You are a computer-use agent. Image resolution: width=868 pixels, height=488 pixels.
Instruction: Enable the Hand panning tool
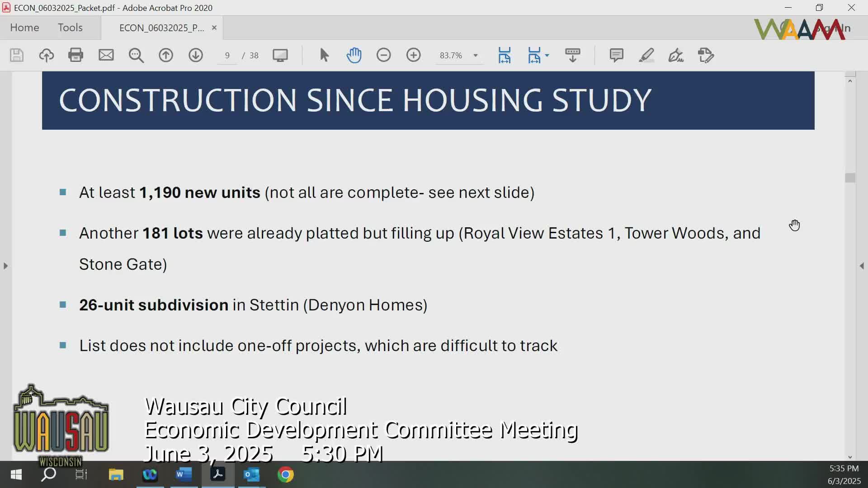(354, 55)
